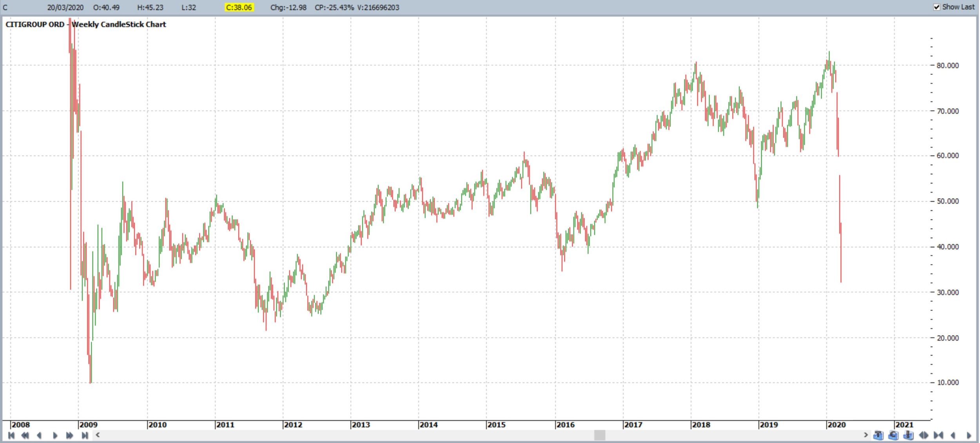Click the scrollbar right chevron arrow
Viewport: 980px width, 443px height.
pyautogui.click(x=866, y=435)
